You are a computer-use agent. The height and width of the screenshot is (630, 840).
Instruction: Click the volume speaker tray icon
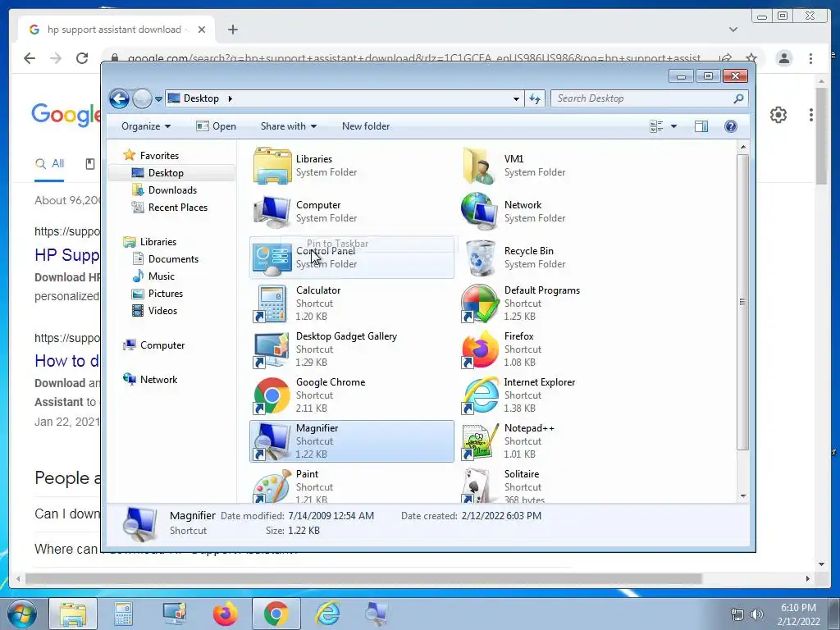click(757, 614)
